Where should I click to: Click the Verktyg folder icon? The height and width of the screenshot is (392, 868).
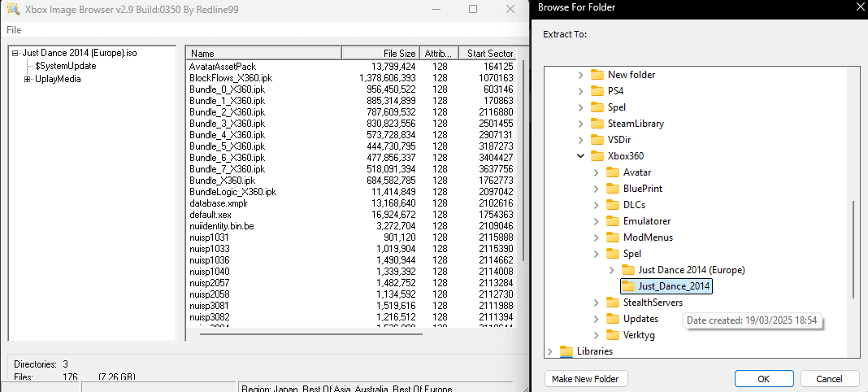pos(612,335)
